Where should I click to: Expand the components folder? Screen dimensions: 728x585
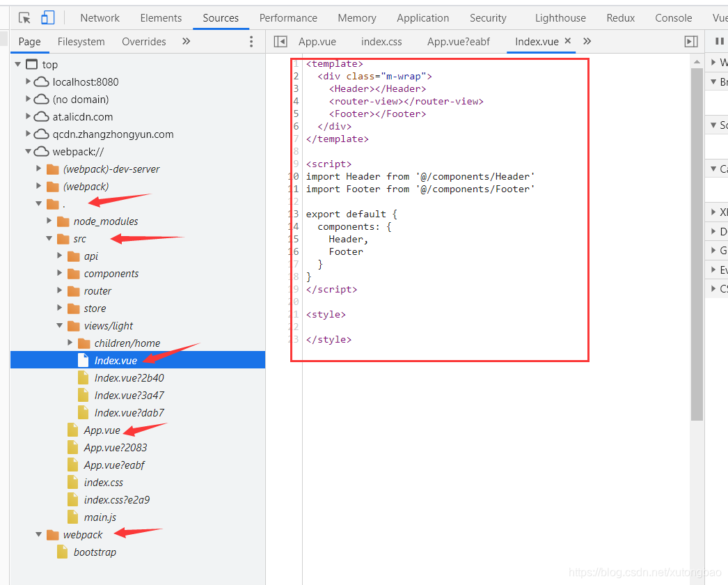[x=59, y=273]
